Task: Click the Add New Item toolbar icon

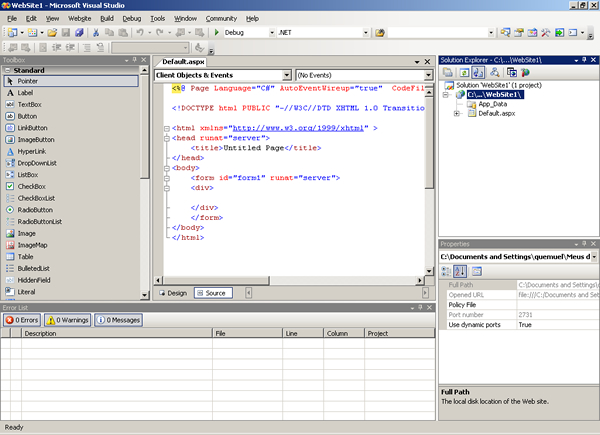Action: tap(33, 33)
